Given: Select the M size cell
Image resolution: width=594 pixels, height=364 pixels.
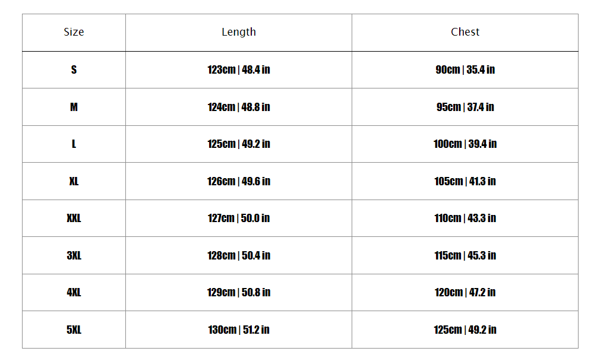Looking at the screenshot, I should (x=74, y=107).
